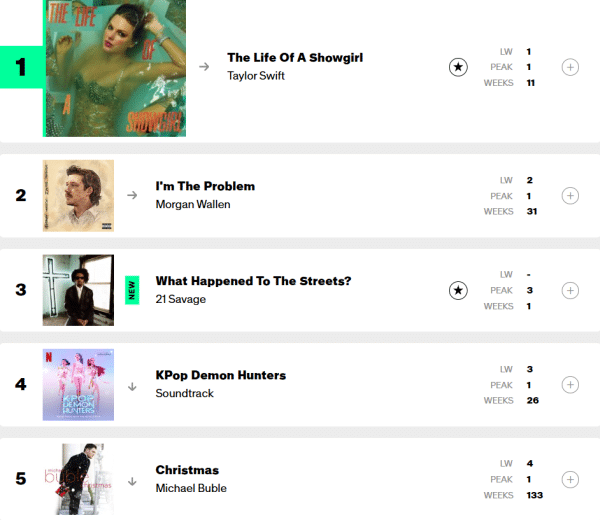Image resolution: width=600 pixels, height=520 pixels.
Task: Expand the Michael Buble Christmas row
Action: click(x=570, y=480)
